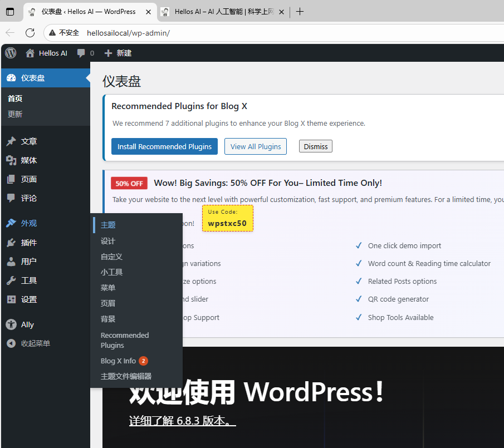
Task: Open the comments bubble icon in admin bar
Action: coord(81,53)
